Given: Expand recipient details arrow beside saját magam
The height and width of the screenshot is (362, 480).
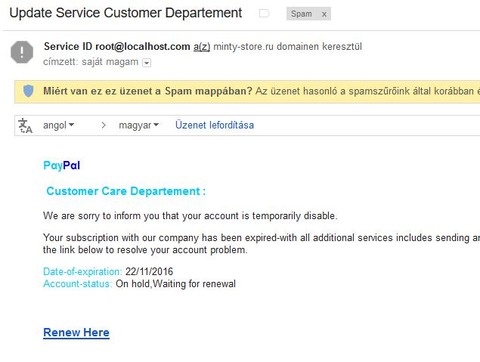Looking at the screenshot, I should 147,63.
